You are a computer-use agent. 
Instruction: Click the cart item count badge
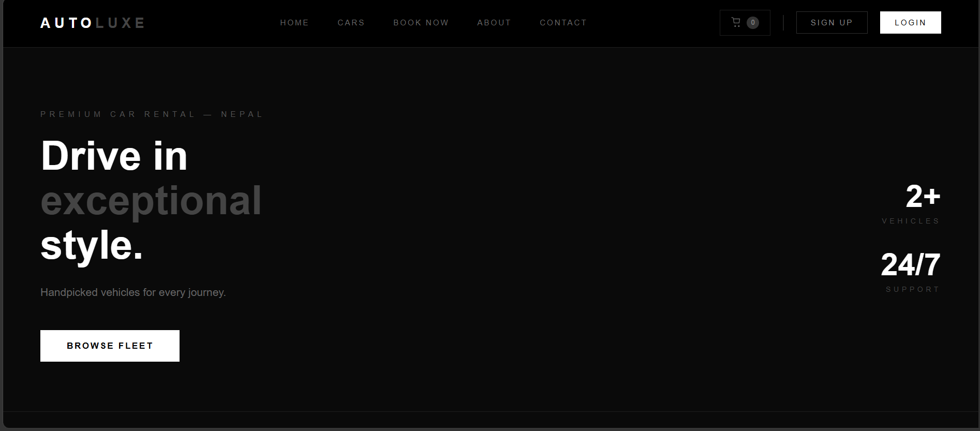753,23
